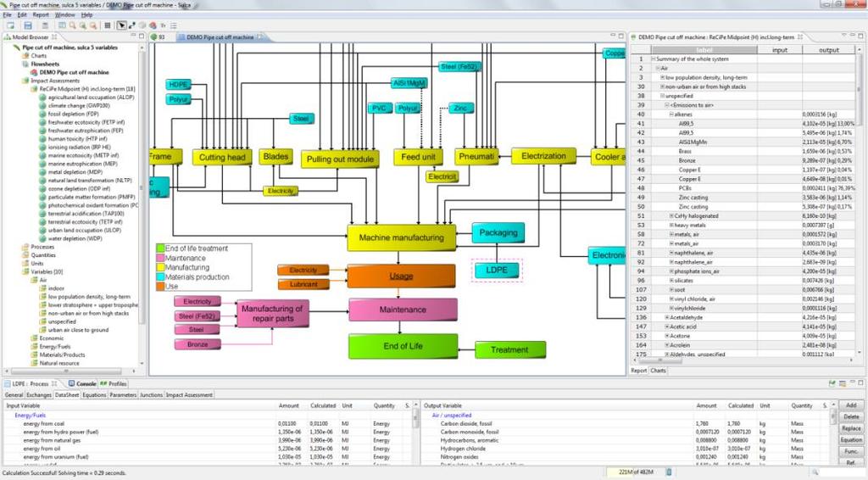Click the ozone depletion (ODP inf) icon
The width and height of the screenshot is (868, 480).
pos(42,188)
